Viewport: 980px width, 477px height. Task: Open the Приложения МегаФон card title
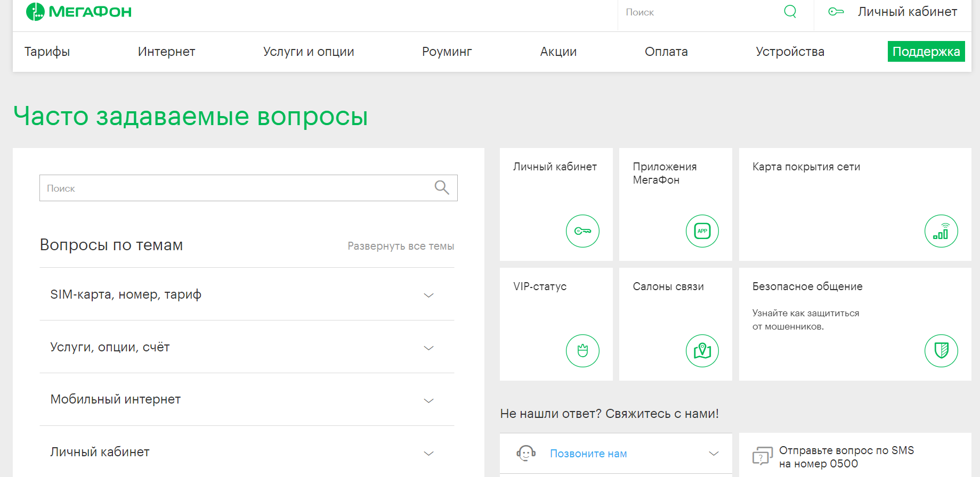tap(665, 173)
